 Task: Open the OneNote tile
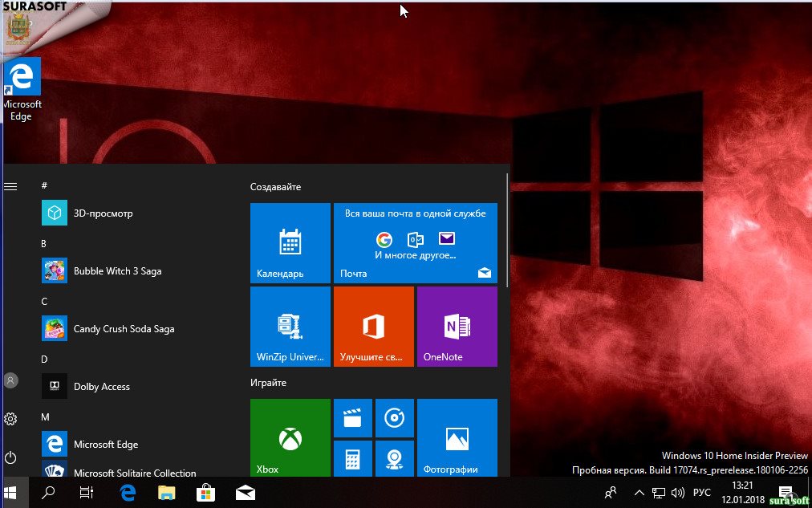[457, 326]
